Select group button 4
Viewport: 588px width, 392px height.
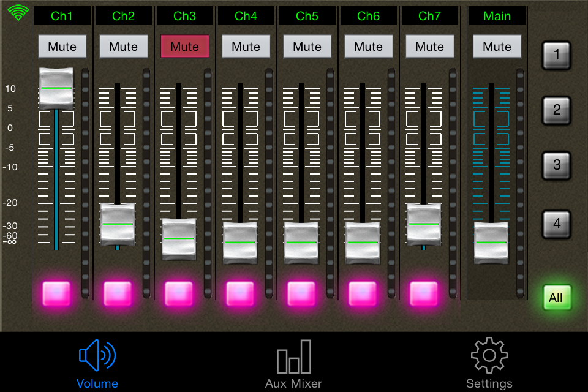coord(557,224)
